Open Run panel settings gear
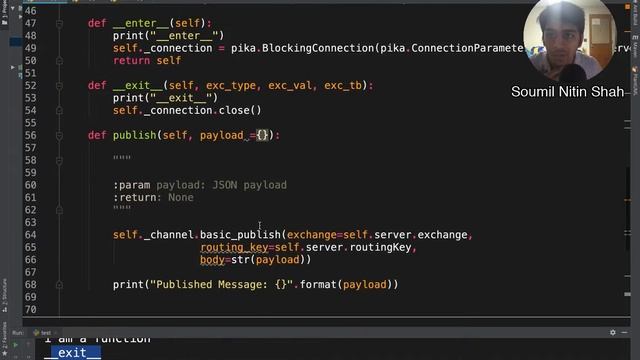The image size is (640, 360). [613, 333]
